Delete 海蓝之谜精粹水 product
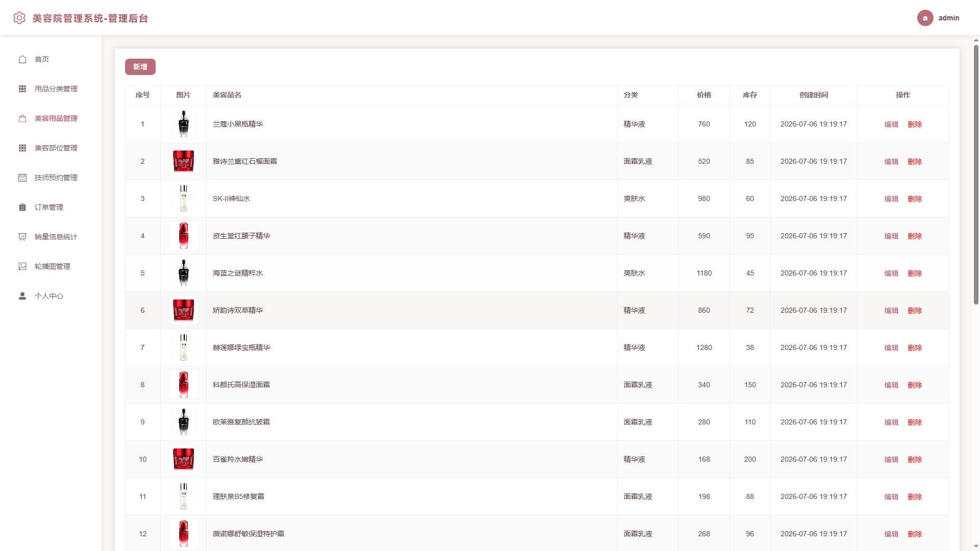The image size is (980, 551). coord(915,273)
